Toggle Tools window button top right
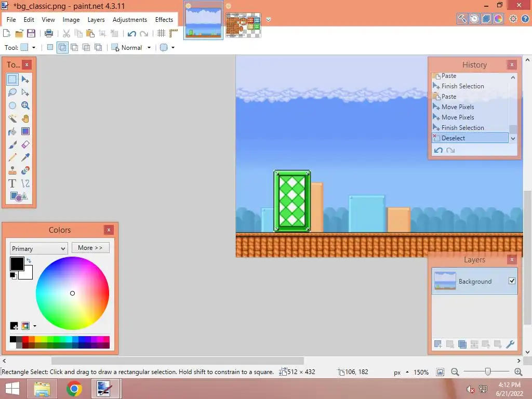This screenshot has height=399, width=532. point(462,19)
